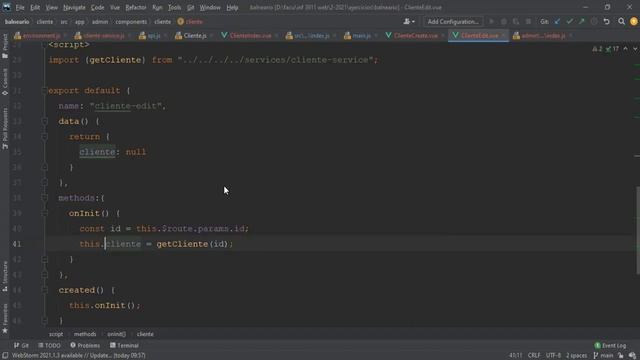This screenshot has width=640, height=360.
Task: Push commits with the green arrow icon
Action: (x=582, y=22)
